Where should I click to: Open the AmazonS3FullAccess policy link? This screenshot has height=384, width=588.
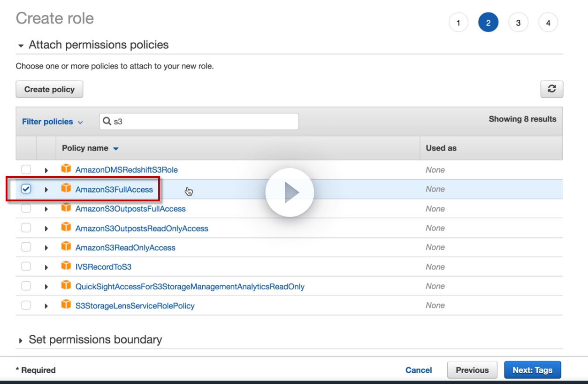(114, 189)
